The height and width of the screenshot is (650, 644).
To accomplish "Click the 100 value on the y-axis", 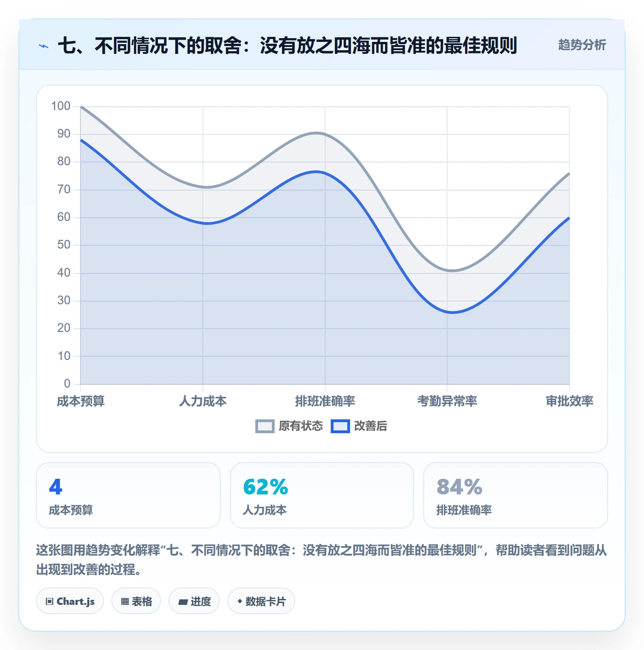I will click(61, 106).
